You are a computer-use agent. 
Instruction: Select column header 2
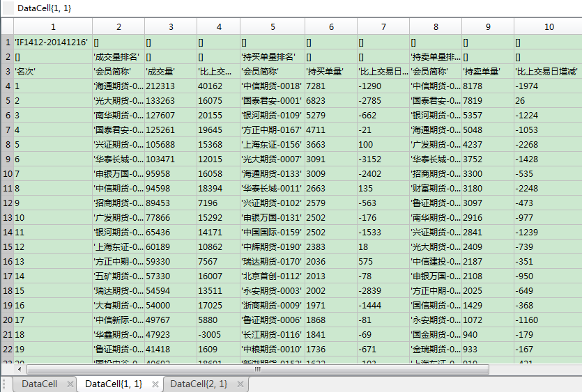118,27
